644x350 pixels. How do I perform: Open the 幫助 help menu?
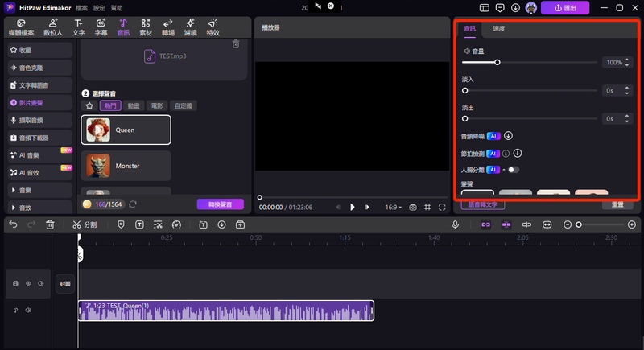117,8
